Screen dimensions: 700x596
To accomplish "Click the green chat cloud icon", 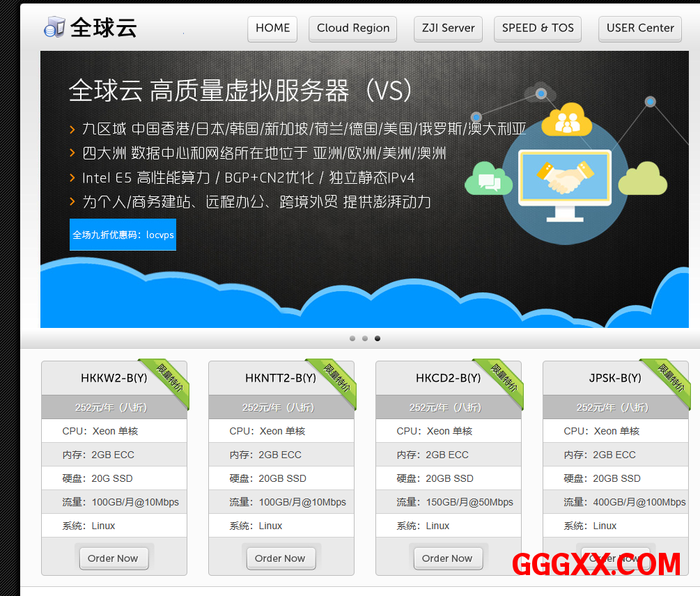I will point(488,179).
